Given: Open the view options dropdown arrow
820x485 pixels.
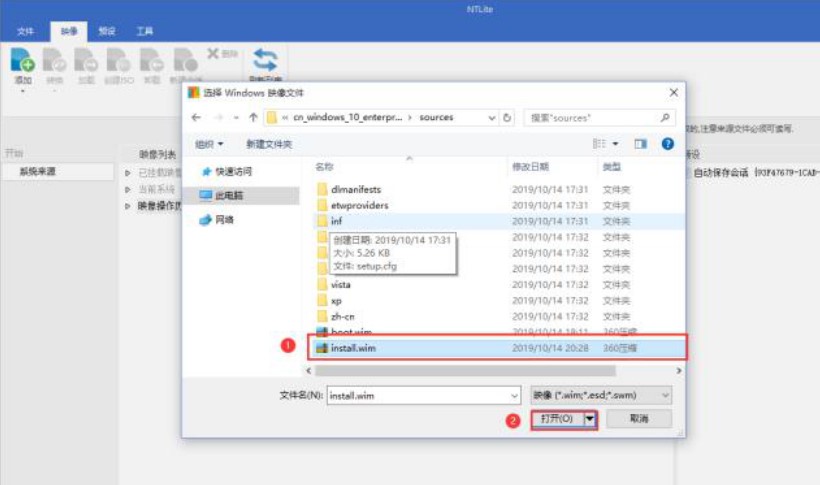Looking at the screenshot, I should pos(616,144).
